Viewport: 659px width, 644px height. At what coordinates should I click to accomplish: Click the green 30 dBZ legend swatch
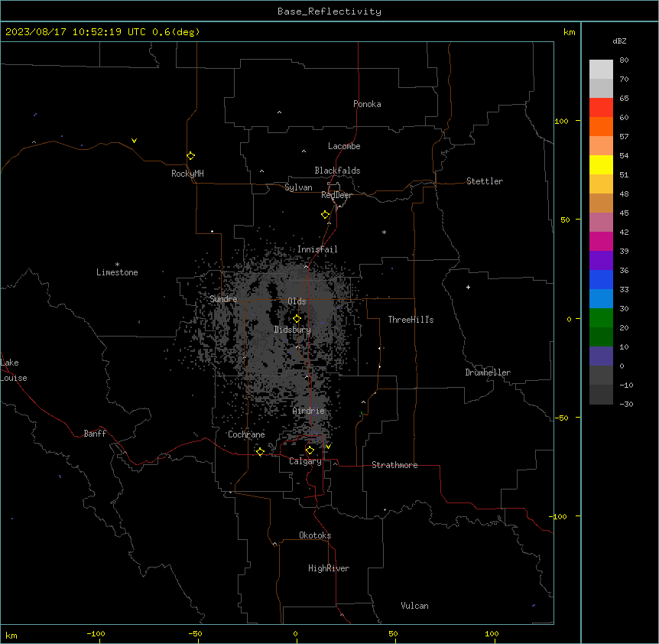tap(601, 318)
